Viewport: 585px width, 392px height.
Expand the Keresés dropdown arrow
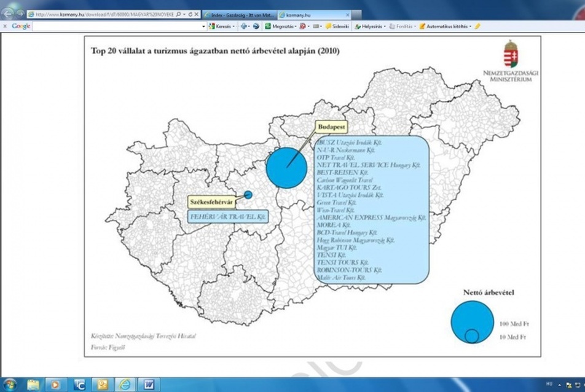[x=234, y=26]
